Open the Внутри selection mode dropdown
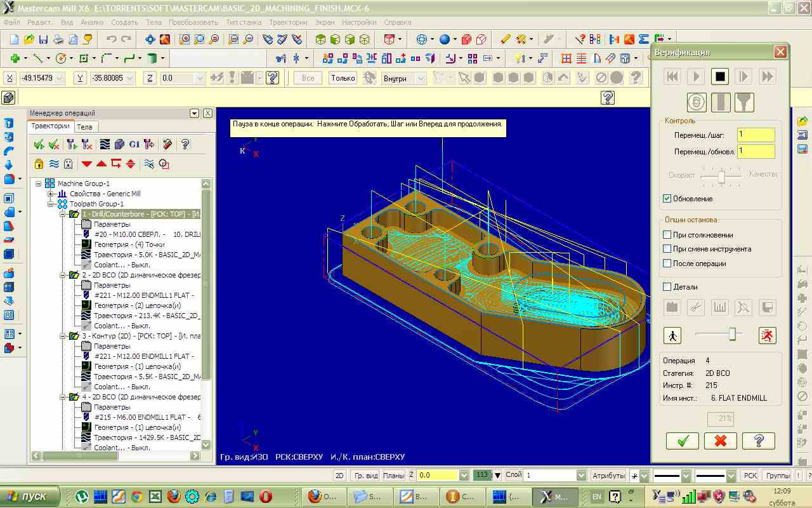The width and height of the screenshot is (812, 508). [421, 79]
